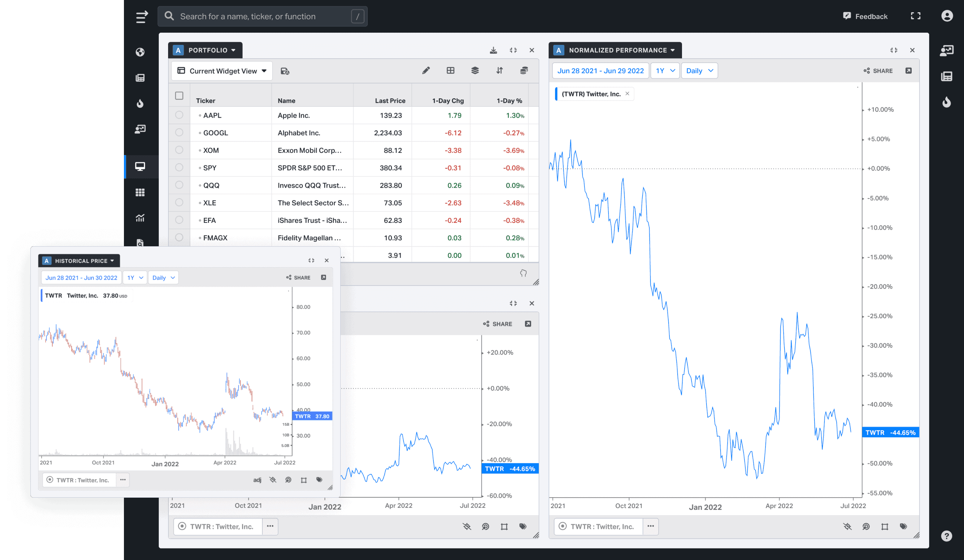This screenshot has height=560, width=964.
Task: Click the download icon in Portfolio header
Action: tap(494, 50)
